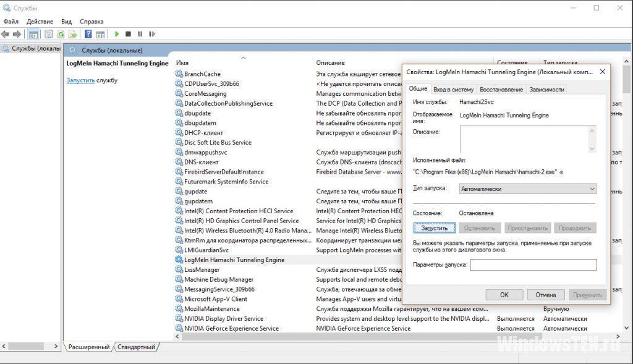Click the services list scrollbar down arrow
Image resolution: width=633 pixels, height=364 pixels.
(627, 328)
